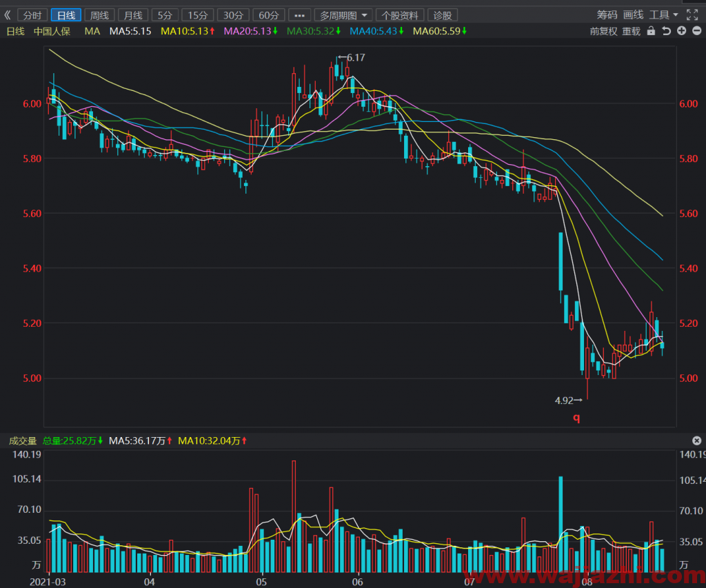Click 5.60 on the left price axis
Viewport: 706px width, 588px height.
[x=32, y=214]
